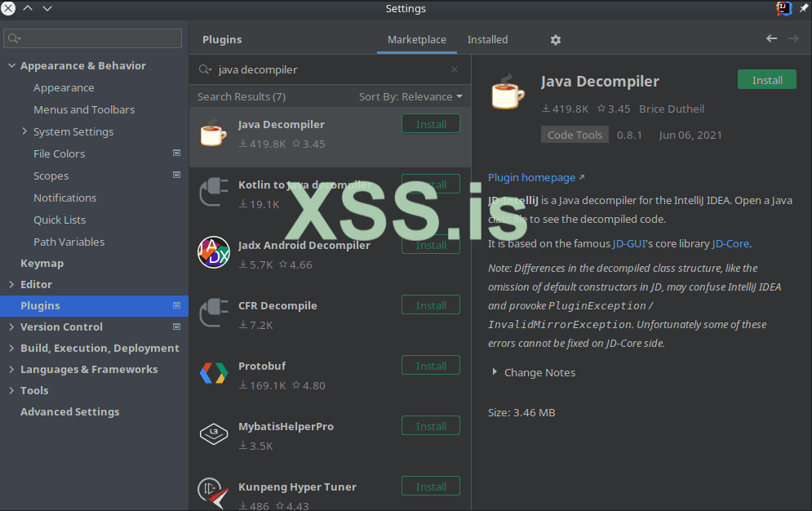
Task: Open Advanced Settings page
Action: tap(70, 411)
